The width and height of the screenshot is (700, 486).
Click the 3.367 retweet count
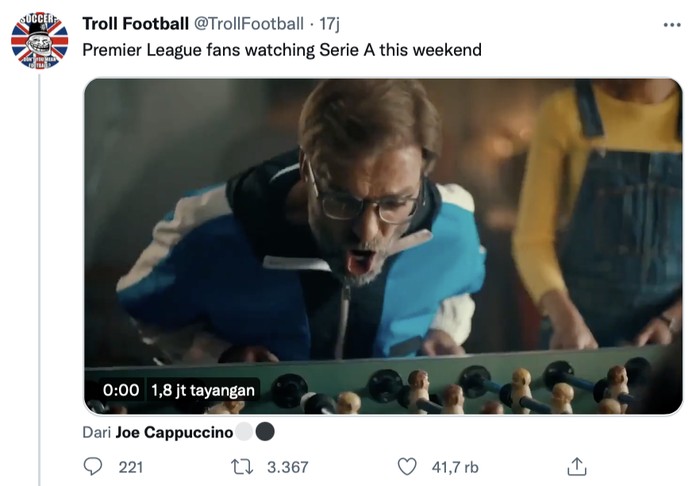pos(287,466)
